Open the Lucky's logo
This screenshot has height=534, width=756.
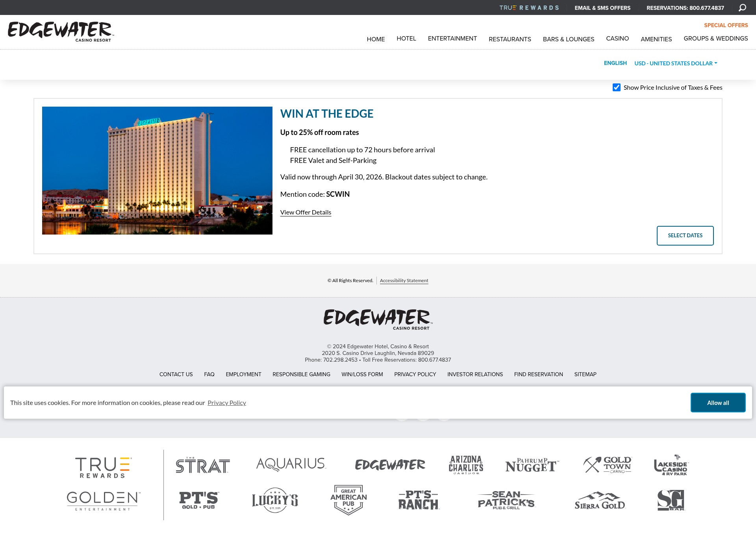(x=275, y=500)
